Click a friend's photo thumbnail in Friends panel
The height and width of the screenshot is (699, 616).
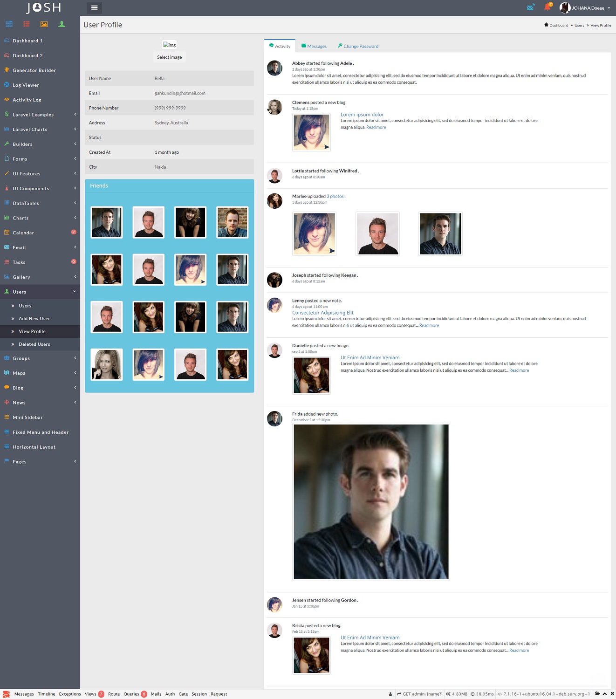[106, 222]
